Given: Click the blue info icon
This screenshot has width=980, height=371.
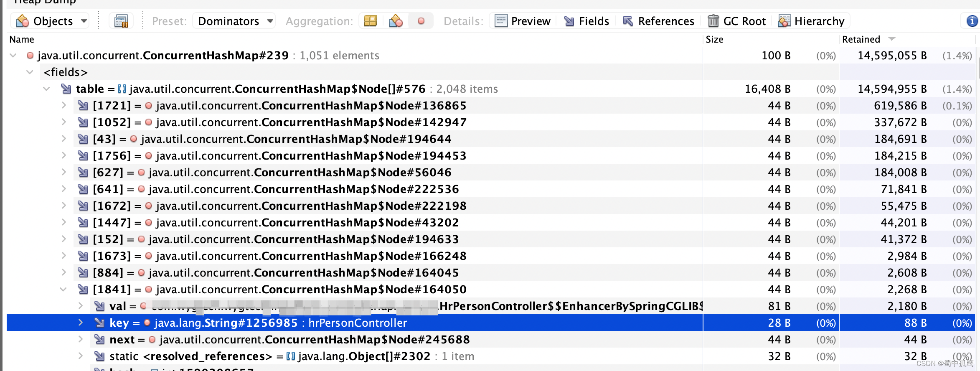Looking at the screenshot, I should [x=972, y=21].
